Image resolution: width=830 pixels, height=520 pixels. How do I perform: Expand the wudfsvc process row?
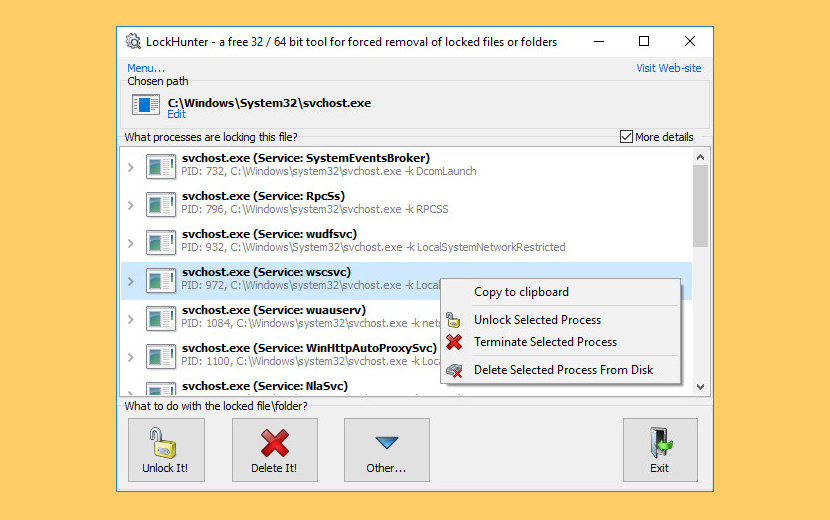coord(131,244)
